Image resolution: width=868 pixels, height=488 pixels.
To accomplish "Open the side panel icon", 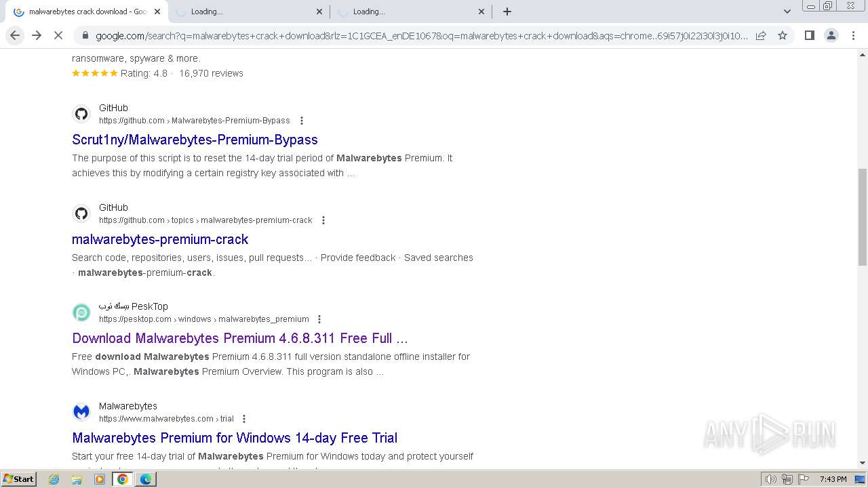I will click(809, 35).
